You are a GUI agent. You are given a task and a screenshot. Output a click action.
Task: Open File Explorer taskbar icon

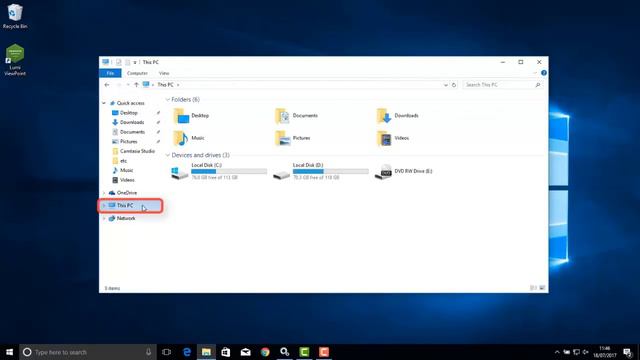click(206, 352)
